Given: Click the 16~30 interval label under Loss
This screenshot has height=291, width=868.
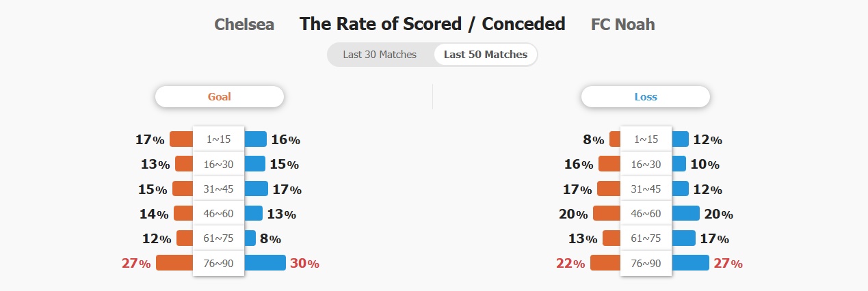Looking at the screenshot, I should pos(646,164).
